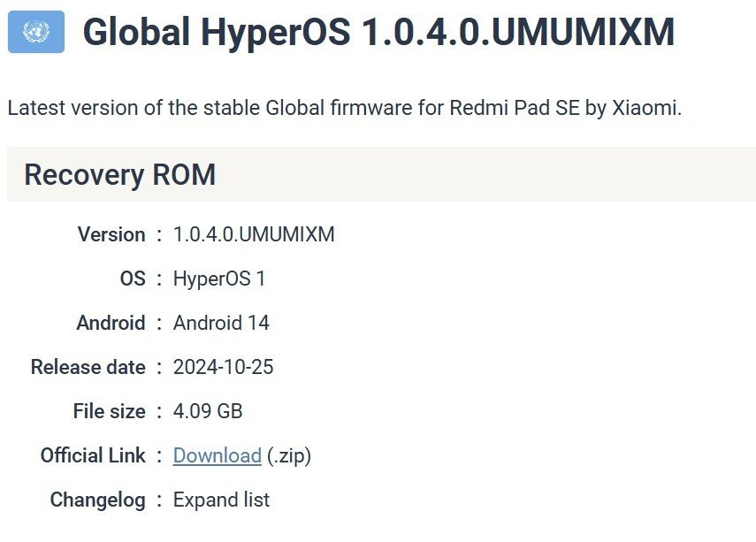Click the Version field label
756x542 pixels.
click(111, 234)
